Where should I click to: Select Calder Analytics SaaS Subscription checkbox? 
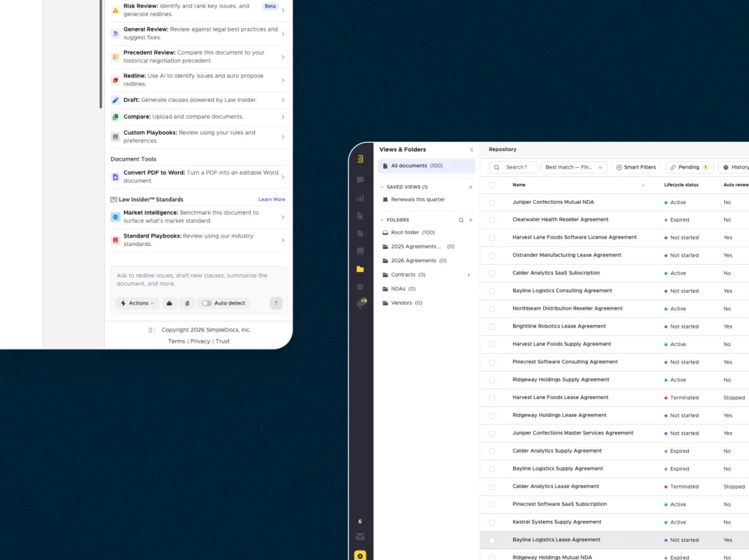pyautogui.click(x=492, y=273)
